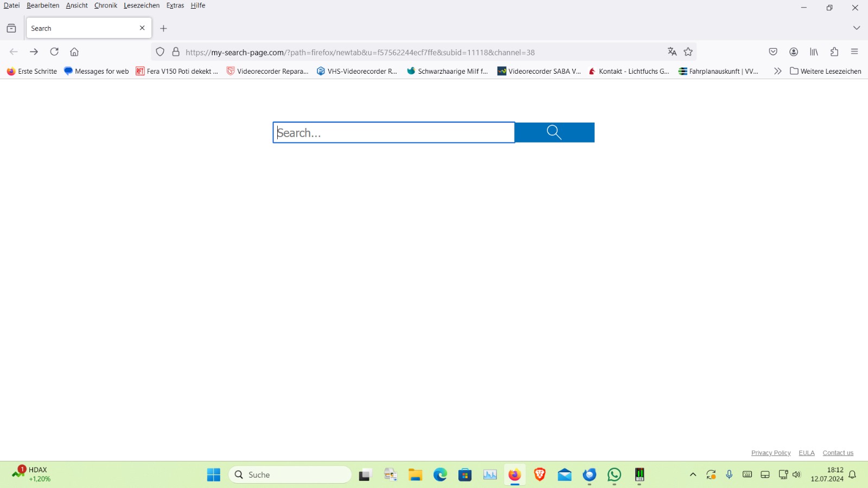
Task: Open WhatsApp from the taskbar
Action: pos(614,475)
